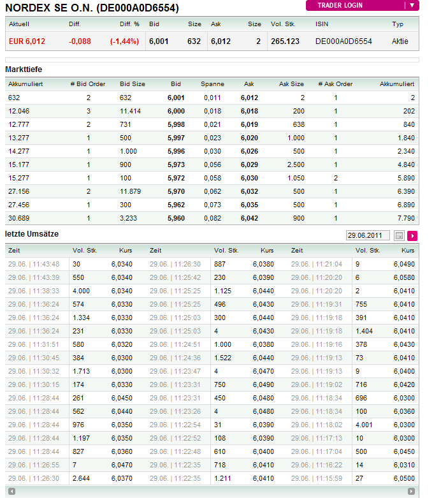This screenshot has height=498, width=448.
Task: Click the Spanne column header
Action: (212, 84)
